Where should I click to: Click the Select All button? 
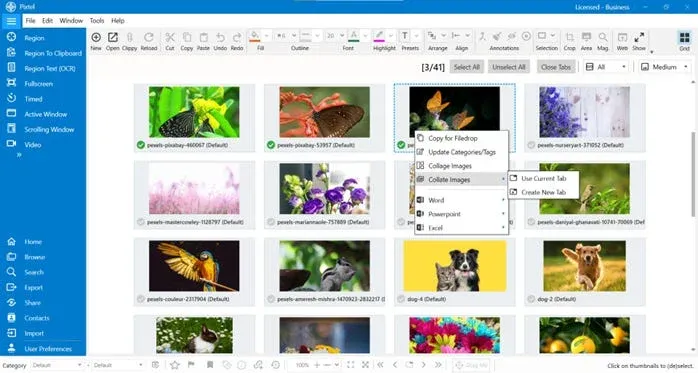(x=467, y=67)
